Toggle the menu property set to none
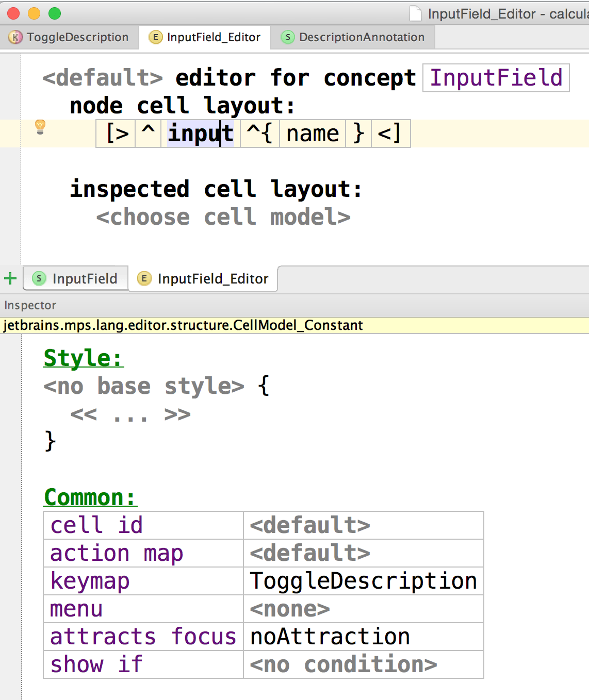The image size is (589, 700). pos(289,609)
